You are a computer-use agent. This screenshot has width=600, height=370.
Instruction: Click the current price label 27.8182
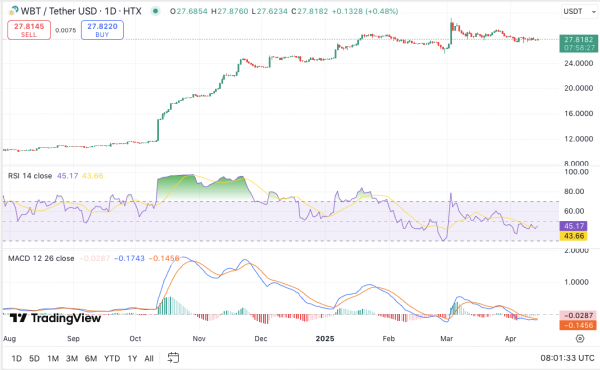click(579, 39)
